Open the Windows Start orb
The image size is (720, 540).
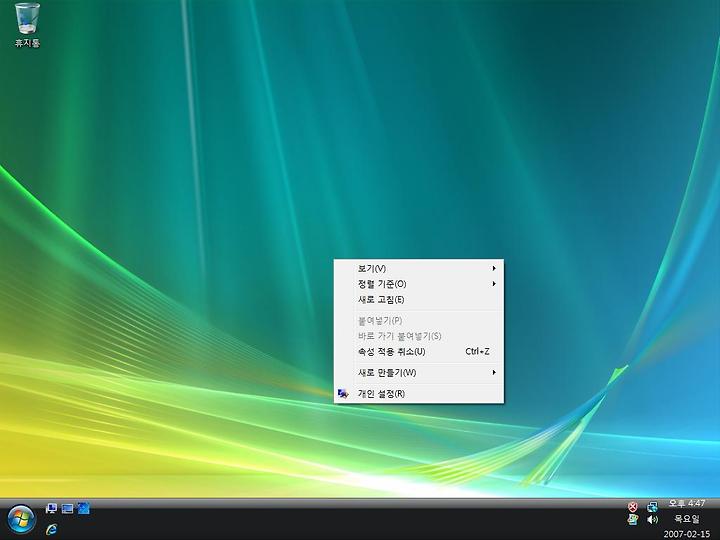tap(21, 520)
